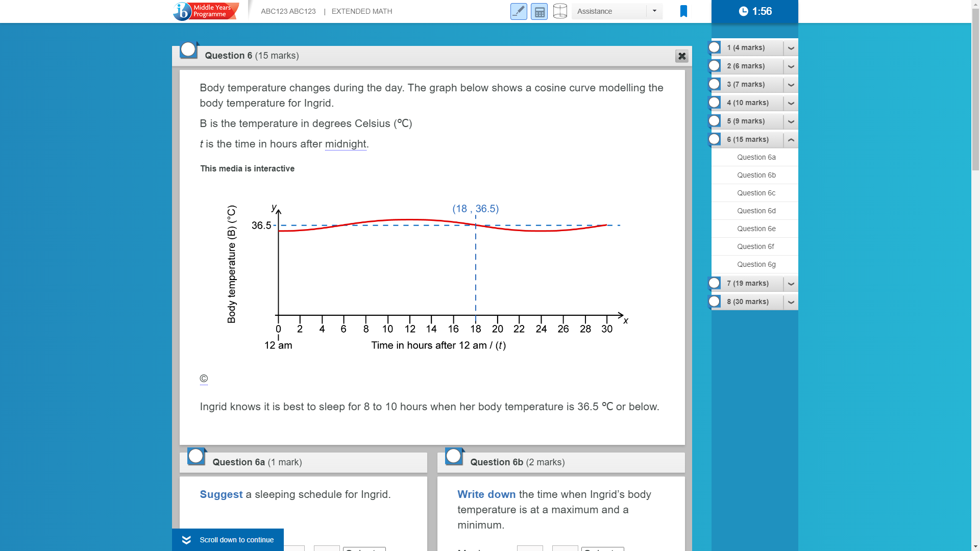Click the Suggest command term link

pyautogui.click(x=221, y=494)
